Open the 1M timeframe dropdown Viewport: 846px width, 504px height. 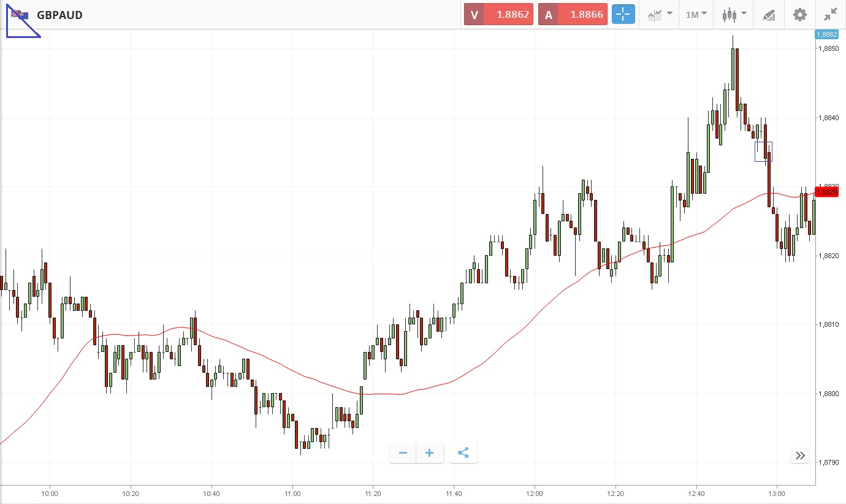696,15
